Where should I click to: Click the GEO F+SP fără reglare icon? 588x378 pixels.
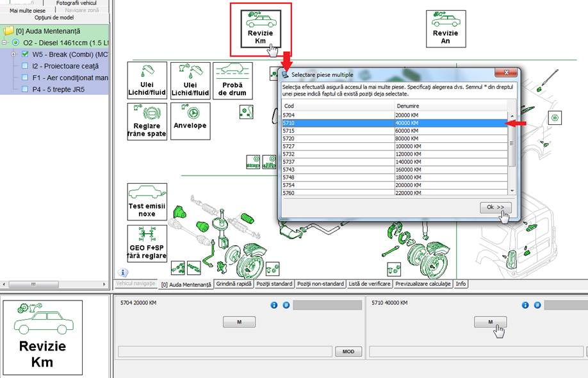click(147, 243)
